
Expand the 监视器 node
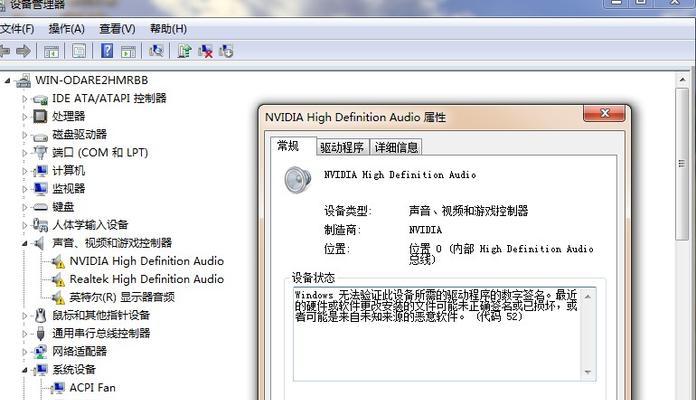point(25,189)
